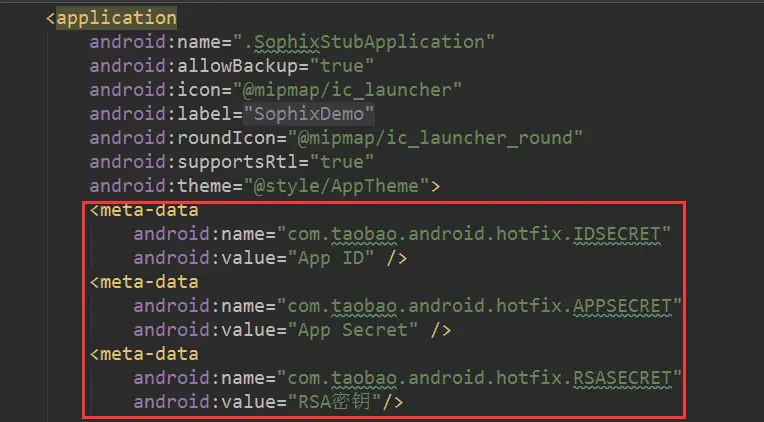The width and height of the screenshot is (764, 422).
Task: Click the application opening tag
Action: (x=111, y=18)
